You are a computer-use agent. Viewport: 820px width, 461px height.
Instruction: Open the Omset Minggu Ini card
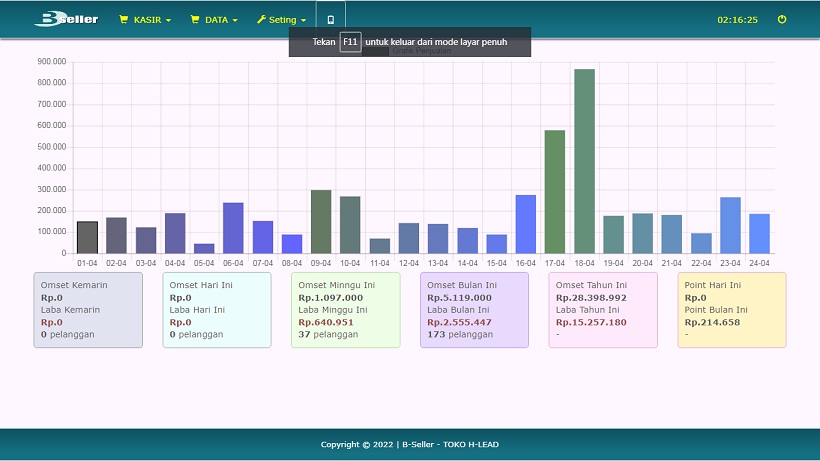(x=345, y=310)
